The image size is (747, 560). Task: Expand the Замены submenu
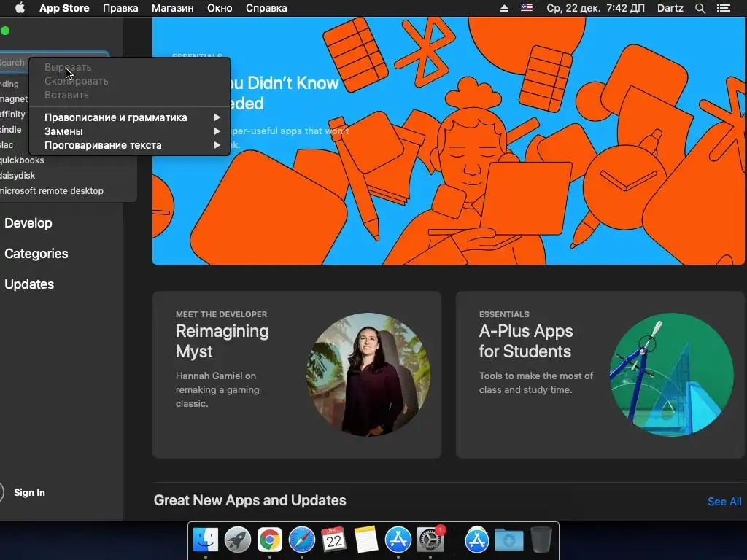click(129, 131)
